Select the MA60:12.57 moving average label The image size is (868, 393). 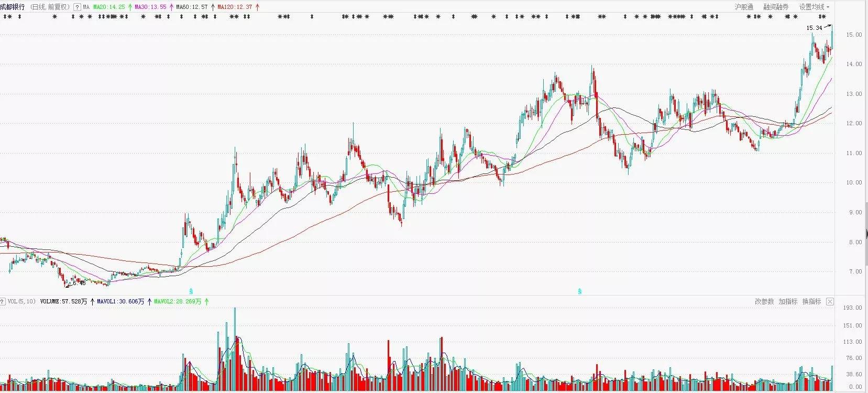click(192, 7)
